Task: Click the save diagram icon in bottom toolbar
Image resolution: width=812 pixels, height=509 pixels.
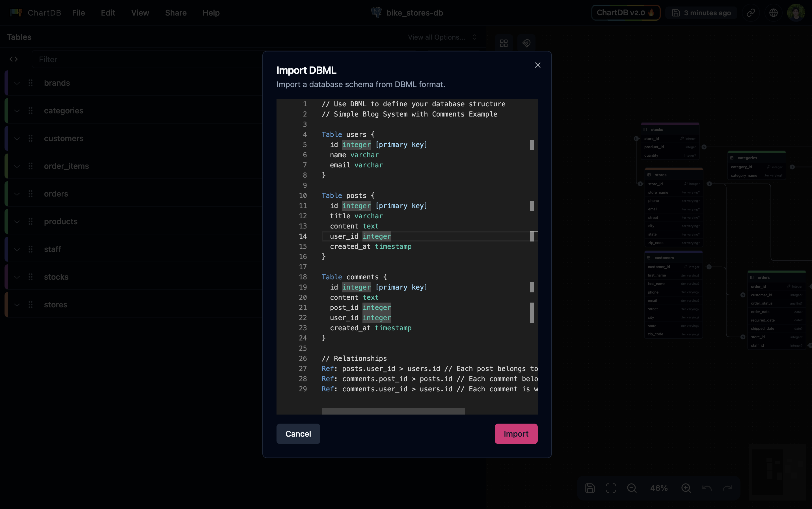Action: pyautogui.click(x=589, y=488)
